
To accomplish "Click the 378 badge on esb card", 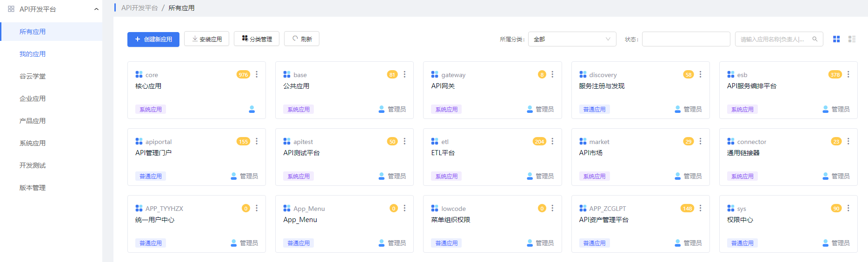I will tap(835, 74).
